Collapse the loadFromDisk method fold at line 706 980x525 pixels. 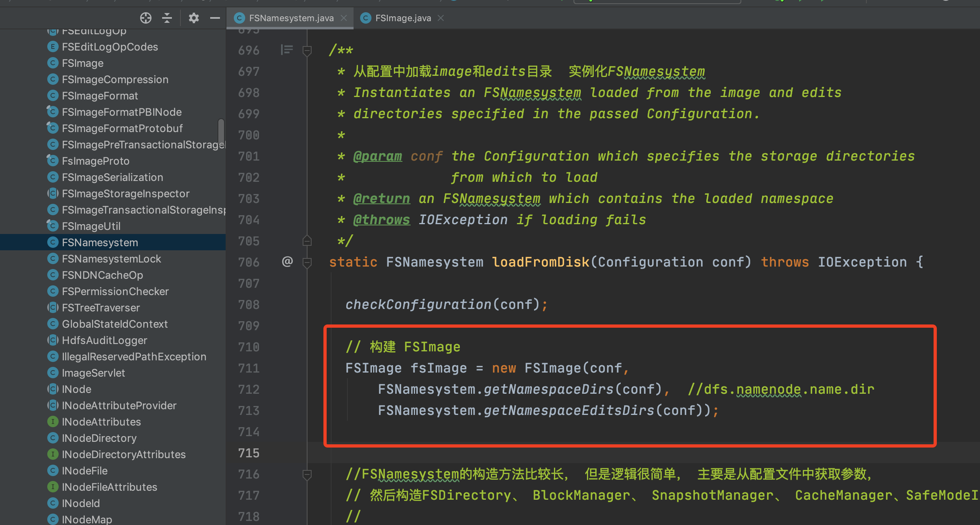(x=307, y=262)
